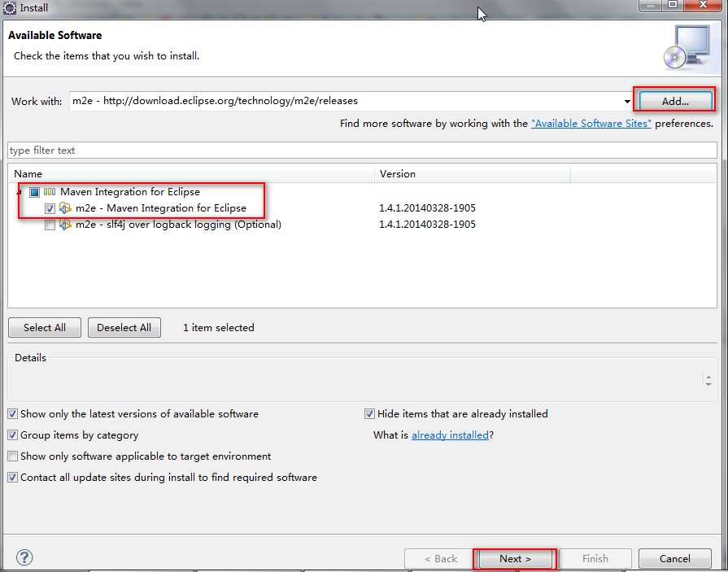
Task: Click the install wizard CD and monitor graphic
Action: pos(687,48)
